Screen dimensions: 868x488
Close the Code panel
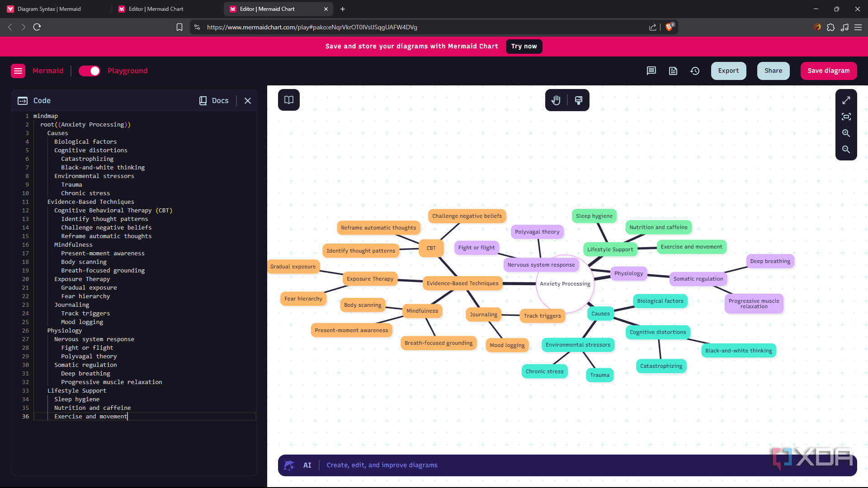248,101
